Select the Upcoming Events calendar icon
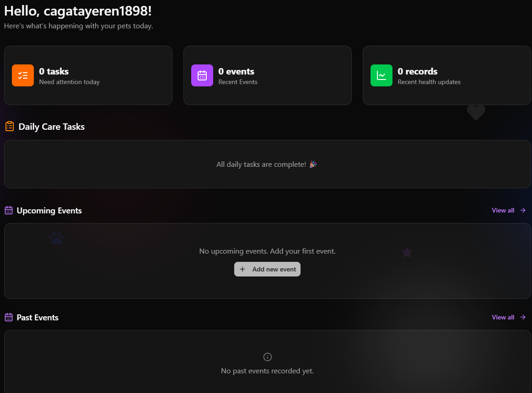Screen dimensions: 532x393 pos(9,210)
